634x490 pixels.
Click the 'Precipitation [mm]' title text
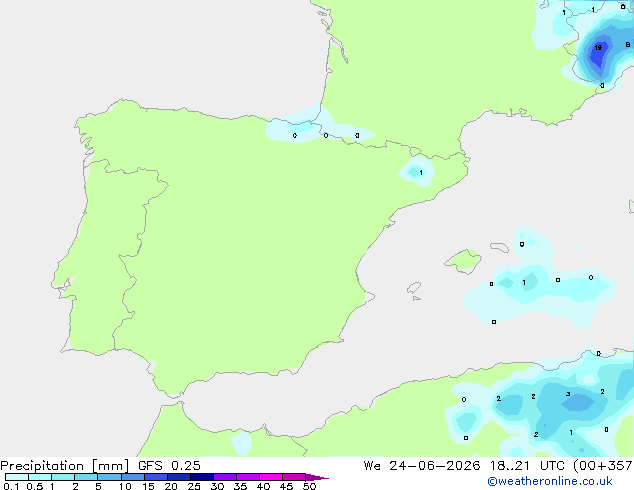coord(65,466)
